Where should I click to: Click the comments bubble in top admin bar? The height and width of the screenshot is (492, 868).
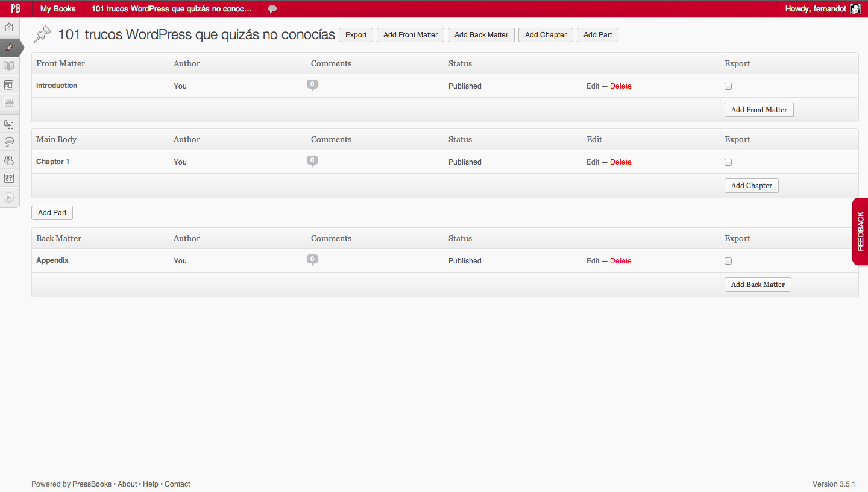[272, 9]
